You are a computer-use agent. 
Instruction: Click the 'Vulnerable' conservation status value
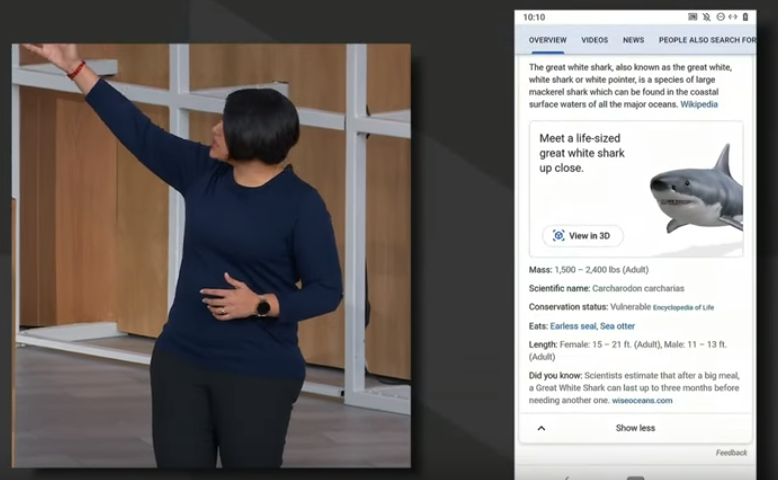coord(630,307)
